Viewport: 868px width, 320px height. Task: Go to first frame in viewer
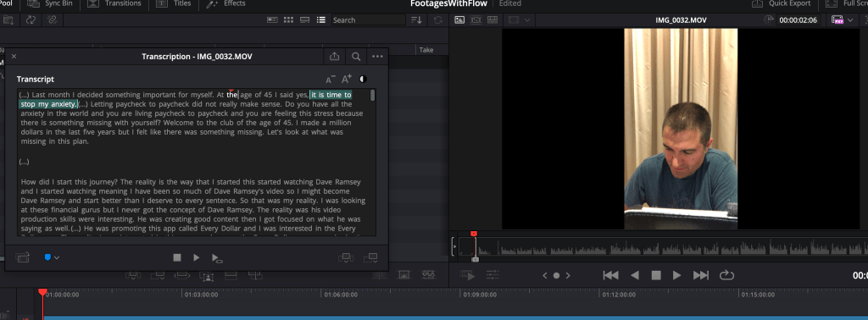click(610, 275)
